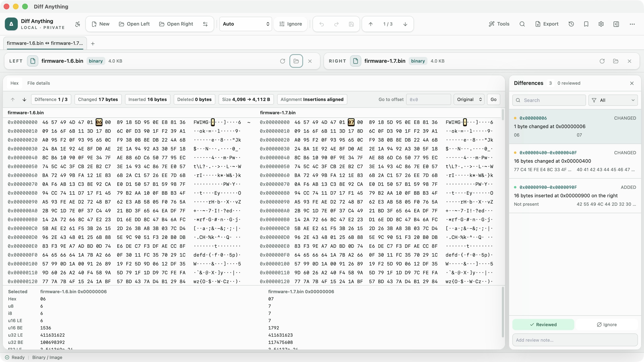Toggle the side panel layout icon
This screenshot has width=644, height=362.
click(x=616, y=24)
